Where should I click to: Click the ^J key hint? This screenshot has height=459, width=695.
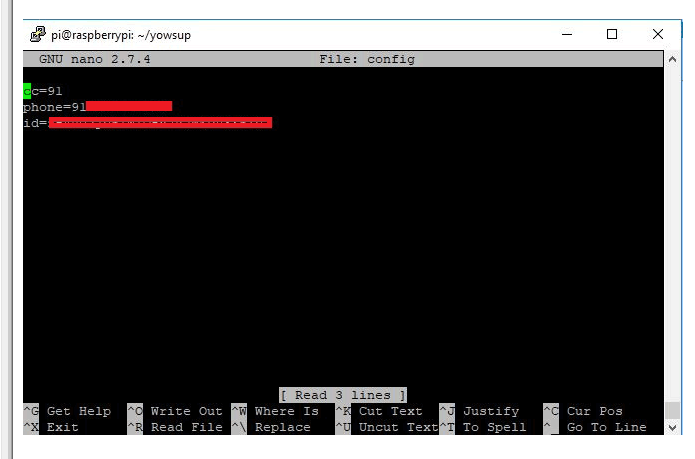447,411
